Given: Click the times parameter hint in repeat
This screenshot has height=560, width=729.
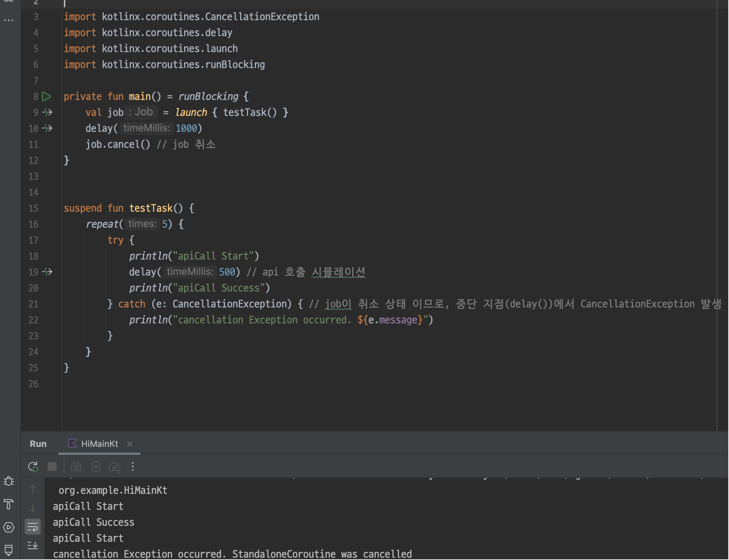Looking at the screenshot, I should [143, 224].
